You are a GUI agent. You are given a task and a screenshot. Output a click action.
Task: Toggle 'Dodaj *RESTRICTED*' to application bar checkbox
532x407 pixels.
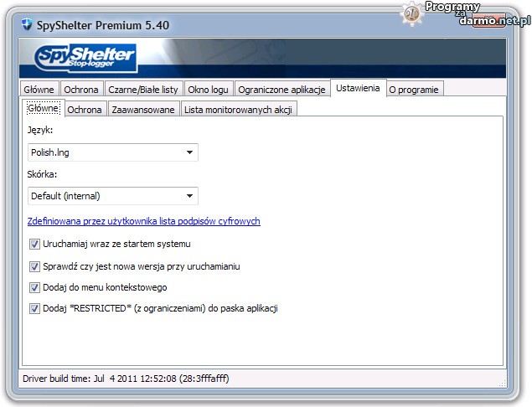pyautogui.click(x=34, y=308)
